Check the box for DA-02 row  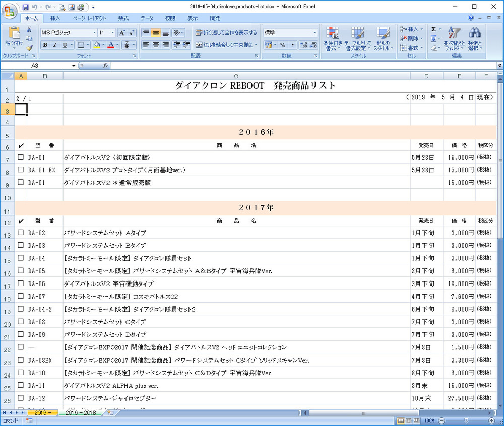(x=21, y=233)
